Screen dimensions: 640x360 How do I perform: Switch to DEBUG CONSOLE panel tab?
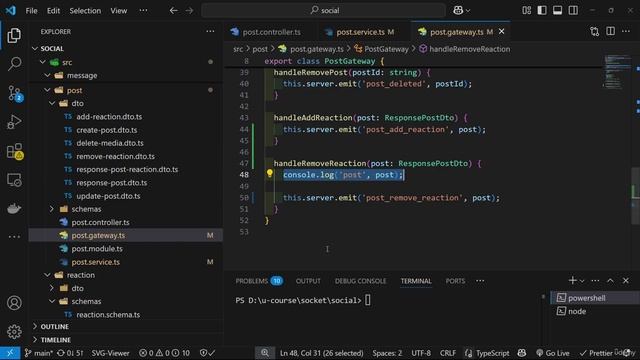(x=360, y=281)
